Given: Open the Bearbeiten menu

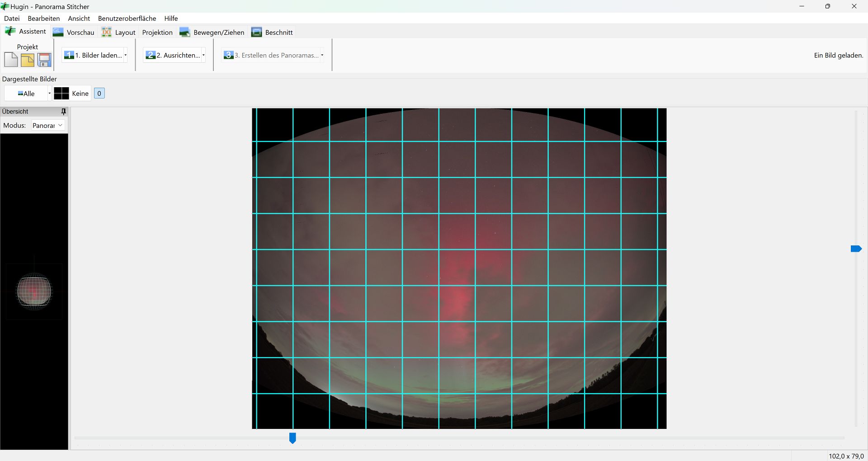Looking at the screenshot, I should click(44, 19).
